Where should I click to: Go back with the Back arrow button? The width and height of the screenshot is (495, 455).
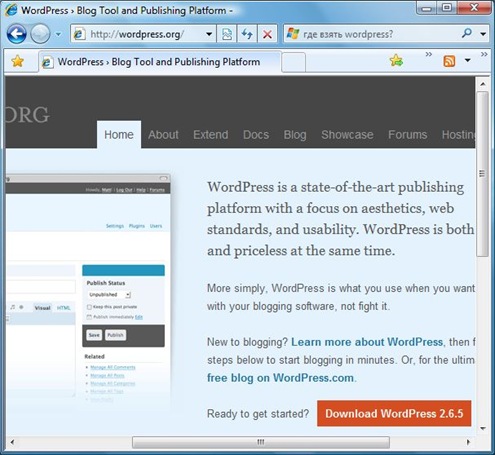(17, 34)
